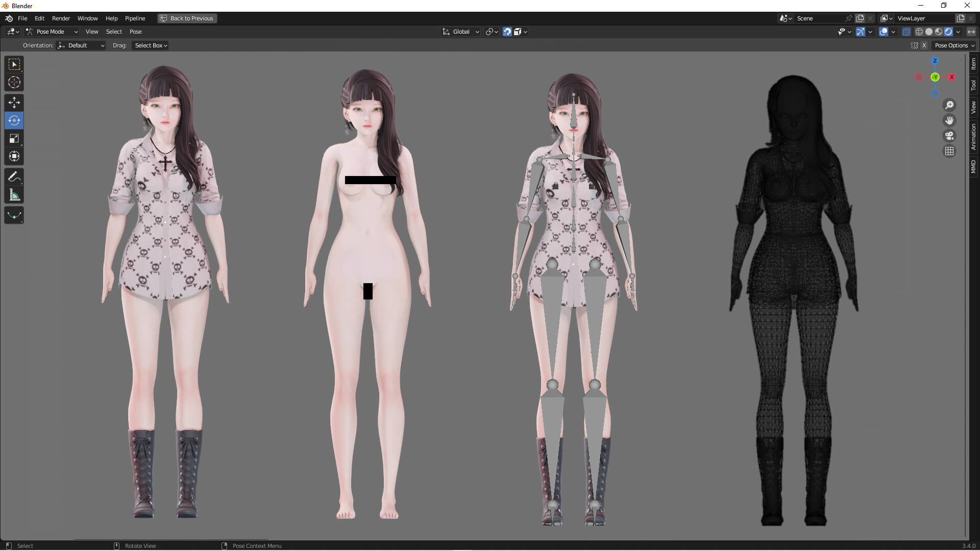This screenshot has width=980, height=551.
Task: Click the camera view icon
Action: (x=949, y=136)
